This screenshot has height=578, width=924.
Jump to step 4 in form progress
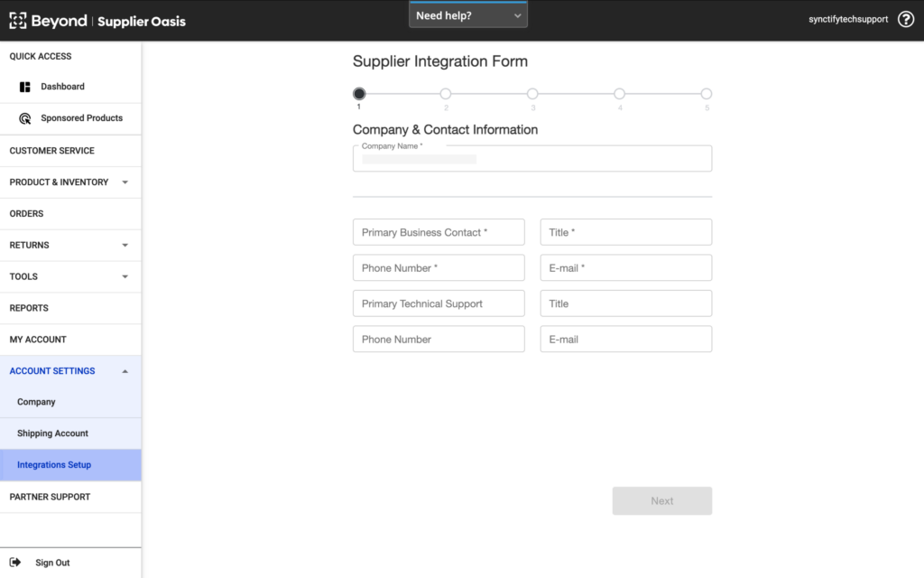(619, 93)
